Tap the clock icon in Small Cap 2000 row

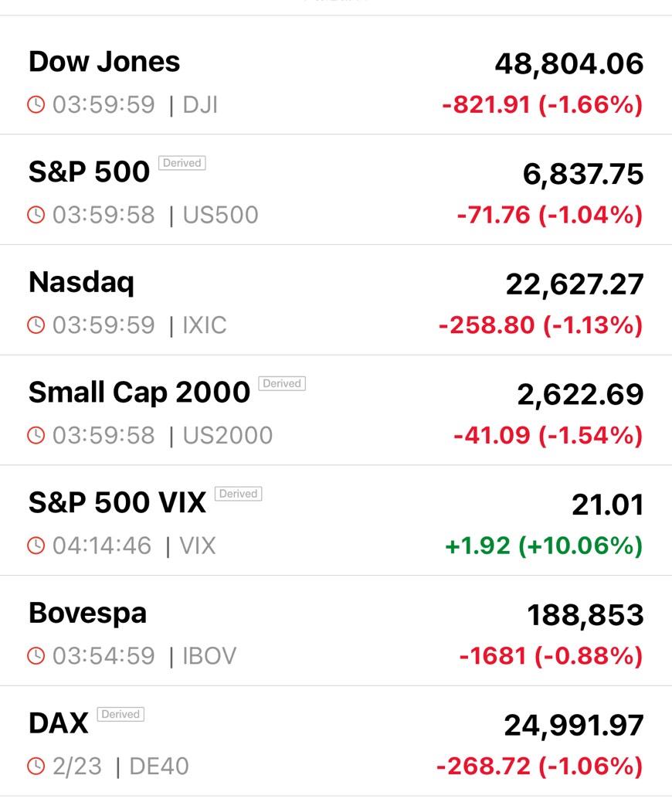pyautogui.click(x=36, y=435)
